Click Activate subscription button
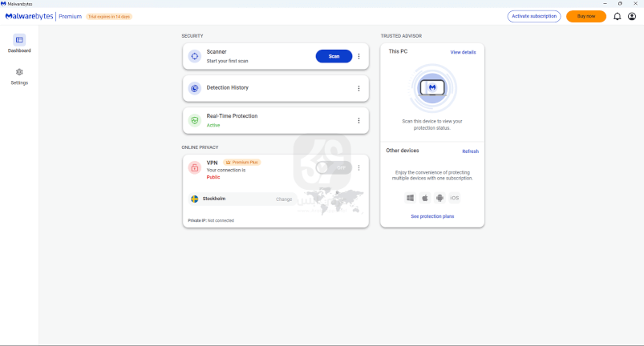 (534, 16)
